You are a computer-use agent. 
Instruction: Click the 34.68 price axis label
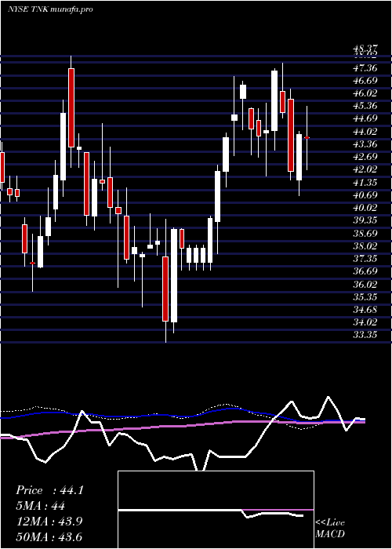365,309
